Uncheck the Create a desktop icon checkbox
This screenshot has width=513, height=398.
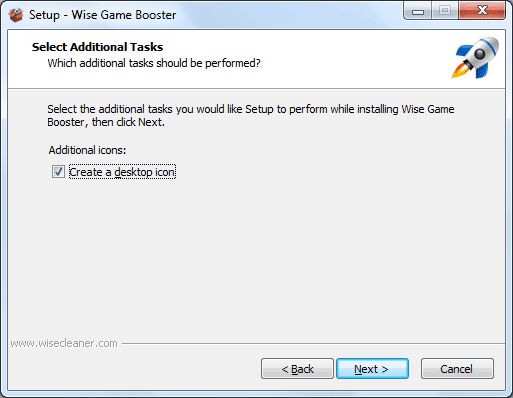(58, 172)
